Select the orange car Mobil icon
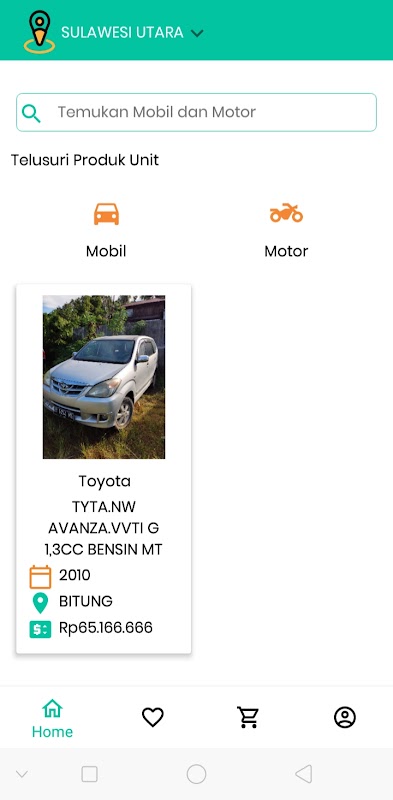Viewport: 393px width, 800px height. (x=106, y=214)
